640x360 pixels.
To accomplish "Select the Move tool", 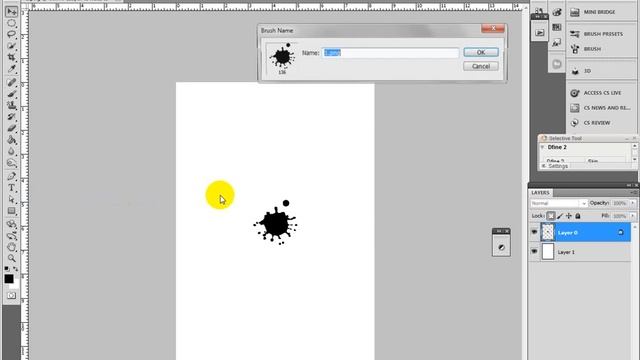I will click(x=11, y=11).
